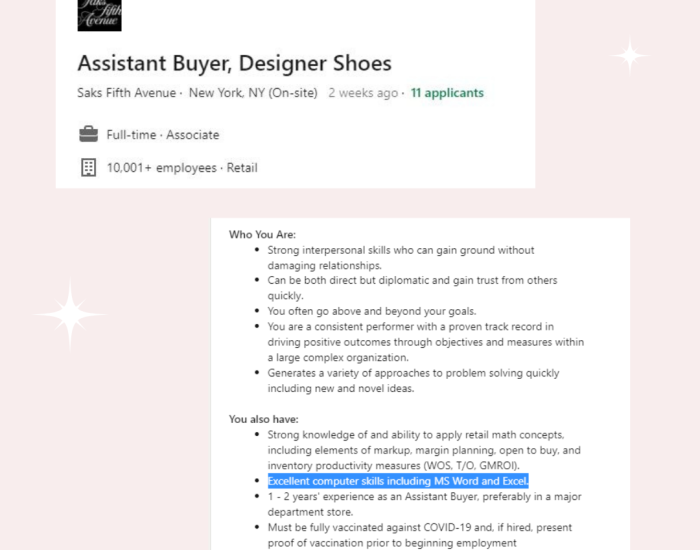
Task: Open the 11 applicants link
Action: click(x=447, y=93)
